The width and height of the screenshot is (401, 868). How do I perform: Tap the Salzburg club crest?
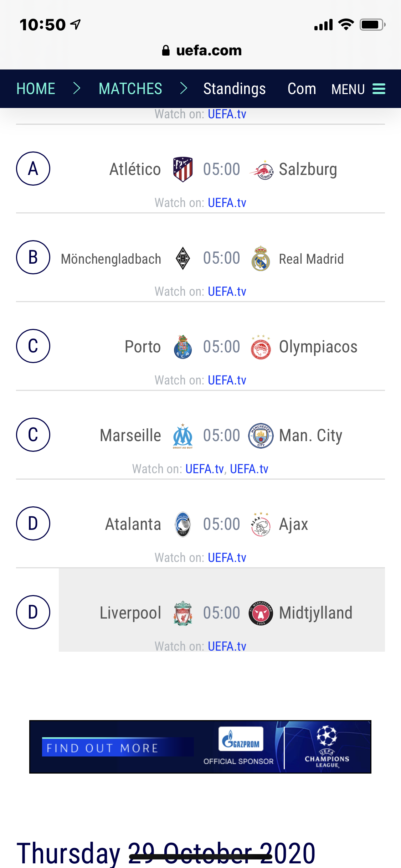(x=262, y=170)
